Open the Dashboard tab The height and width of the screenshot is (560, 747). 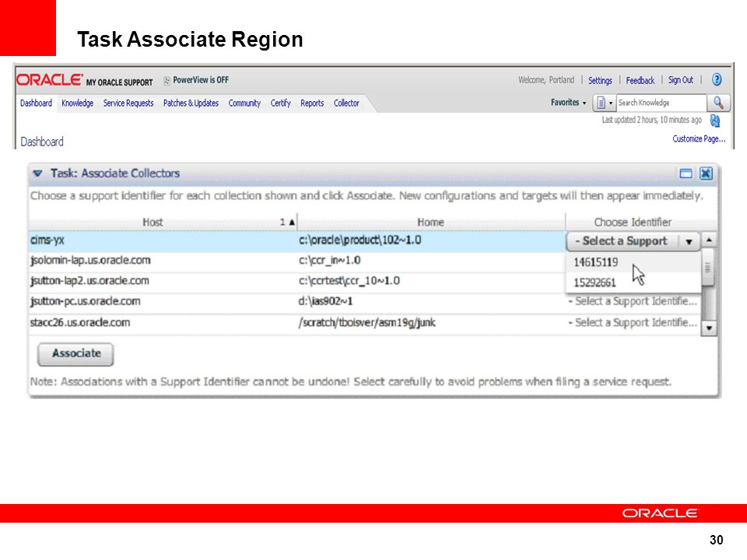(x=37, y=103)
